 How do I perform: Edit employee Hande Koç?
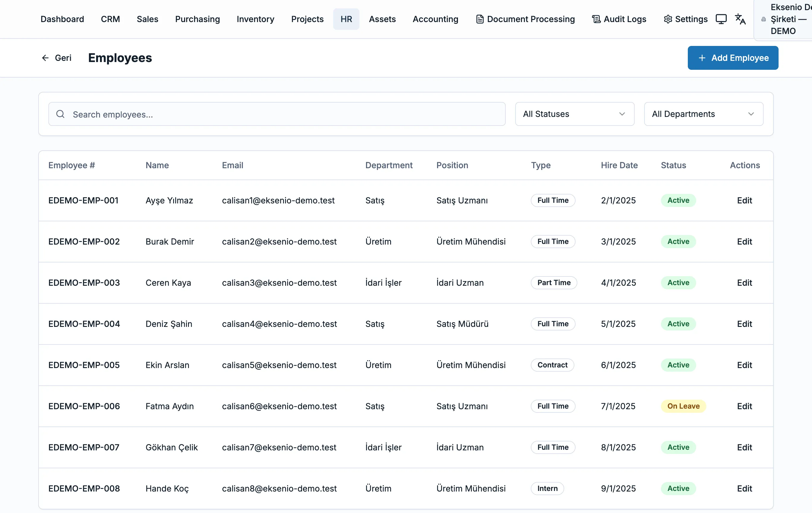[x=744, y=488]
